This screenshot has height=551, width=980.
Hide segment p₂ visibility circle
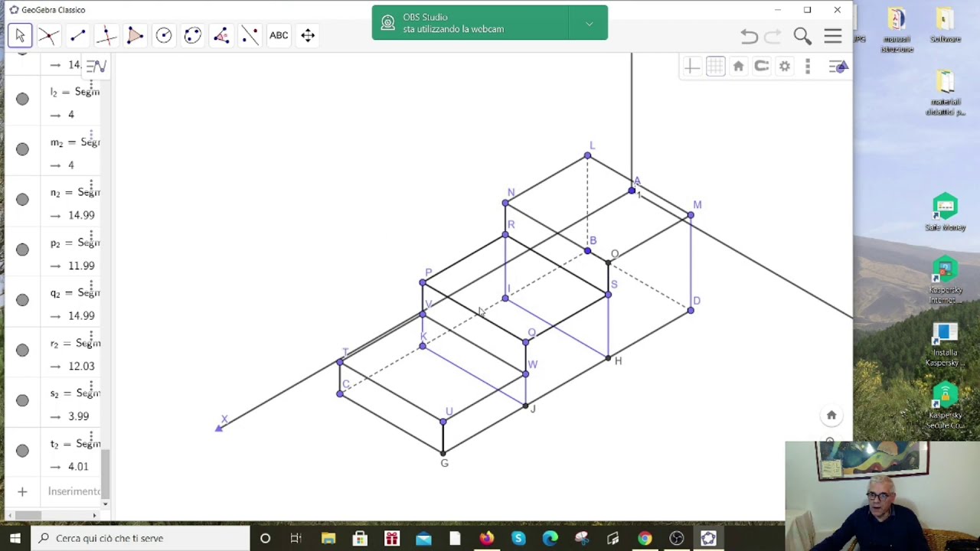22,249
